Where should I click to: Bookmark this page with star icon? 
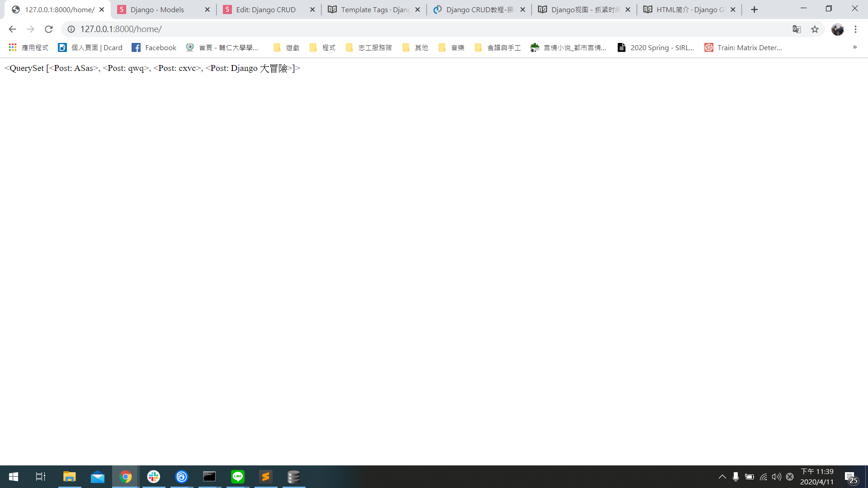pos(815,29)
